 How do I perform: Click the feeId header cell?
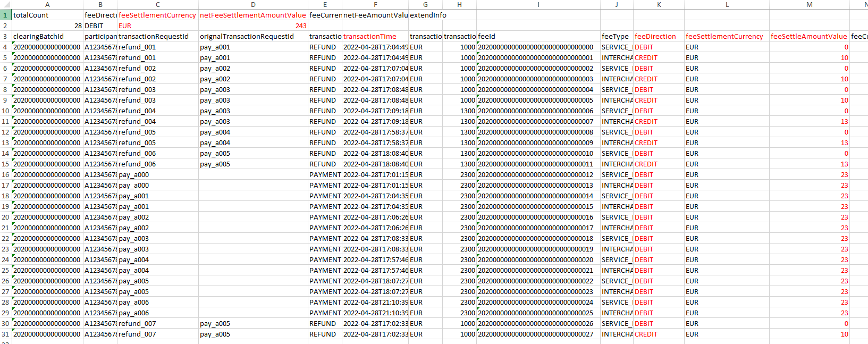pos(538,36)
